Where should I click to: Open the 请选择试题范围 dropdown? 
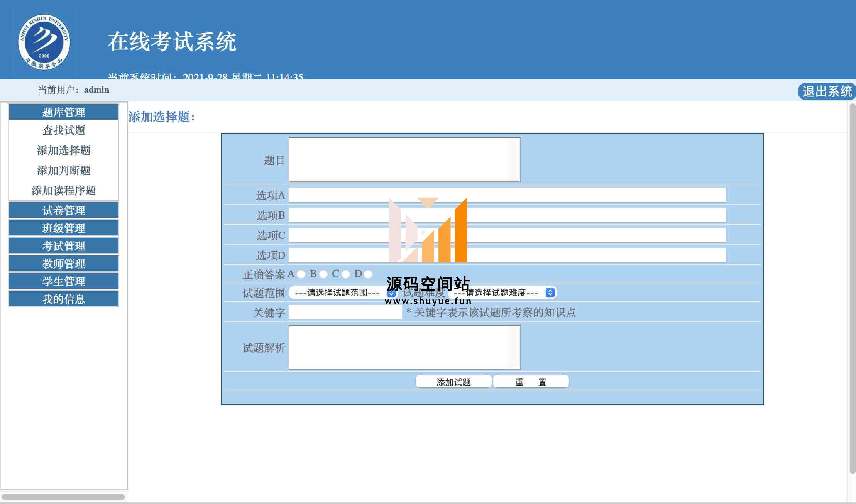343,293
